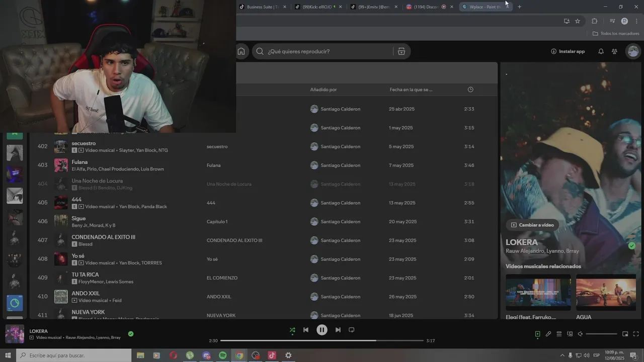Click the Windows search box

(x=74, y=355)
